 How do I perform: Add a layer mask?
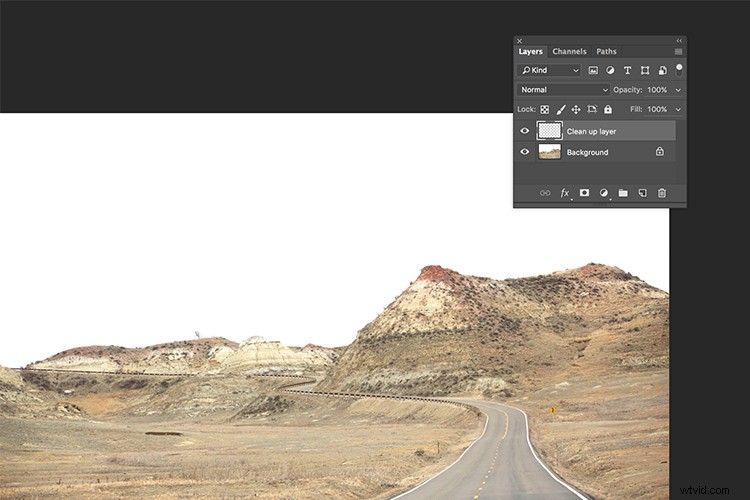coord(584,192)
